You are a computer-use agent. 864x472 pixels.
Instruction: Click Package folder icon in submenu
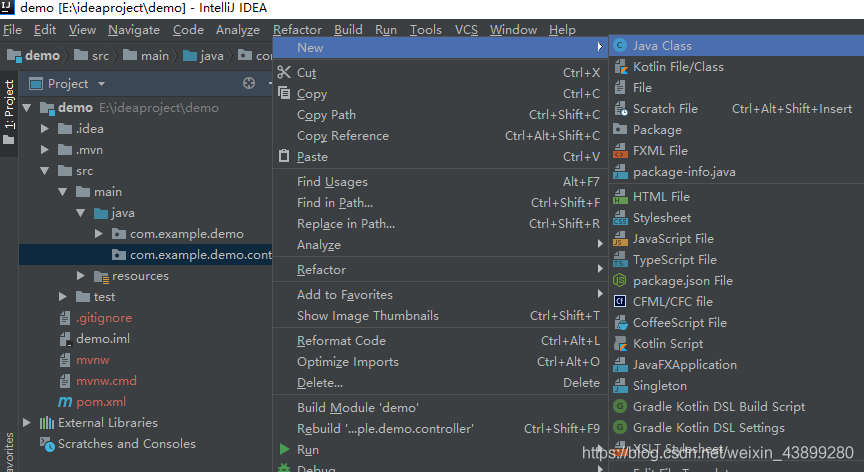(x=620, y=129)
